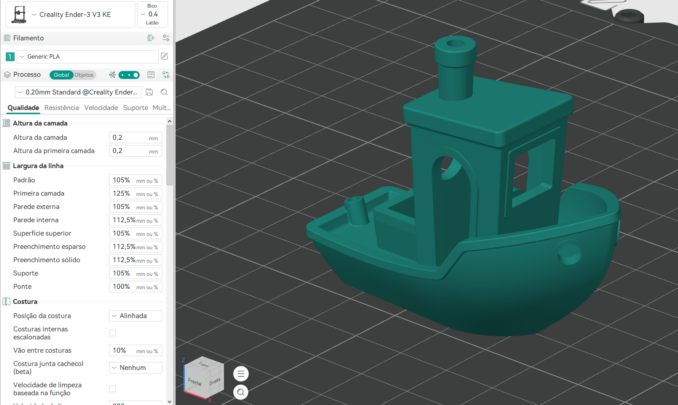Switch to the Resistência tab

61,108
